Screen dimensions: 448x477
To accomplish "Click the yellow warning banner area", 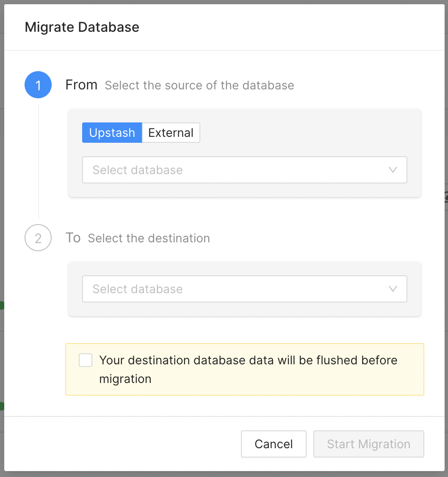I will 244,370.
